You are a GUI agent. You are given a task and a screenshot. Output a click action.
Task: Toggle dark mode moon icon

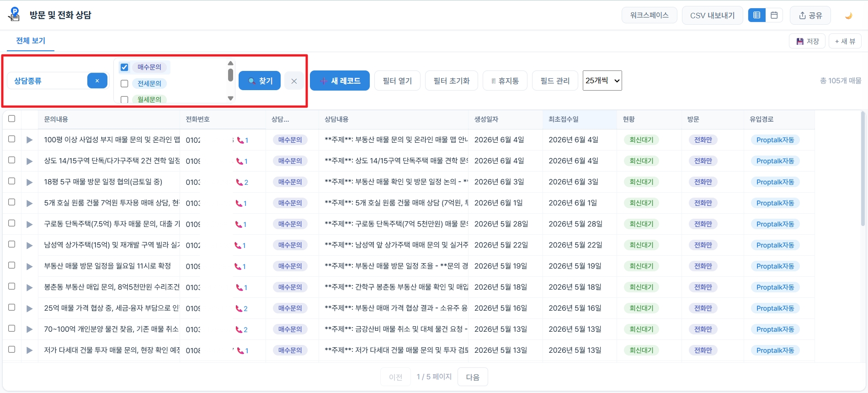(849, 16)
